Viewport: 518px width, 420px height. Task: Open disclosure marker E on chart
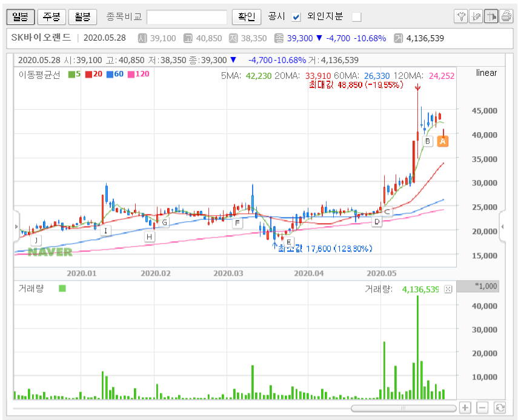click(289, 242)
